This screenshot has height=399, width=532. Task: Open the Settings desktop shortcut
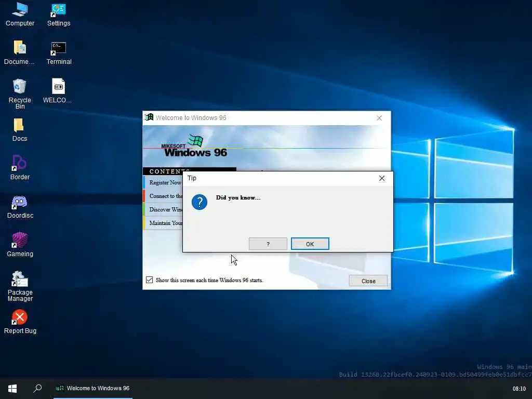click(x=59, y=14)
